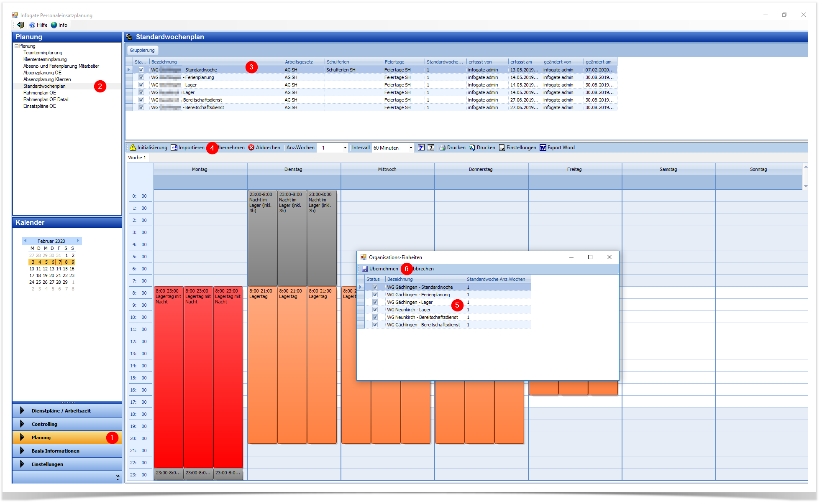Click the blue calendar 7 view icon

pyautogui.click(x=421, y=148)
